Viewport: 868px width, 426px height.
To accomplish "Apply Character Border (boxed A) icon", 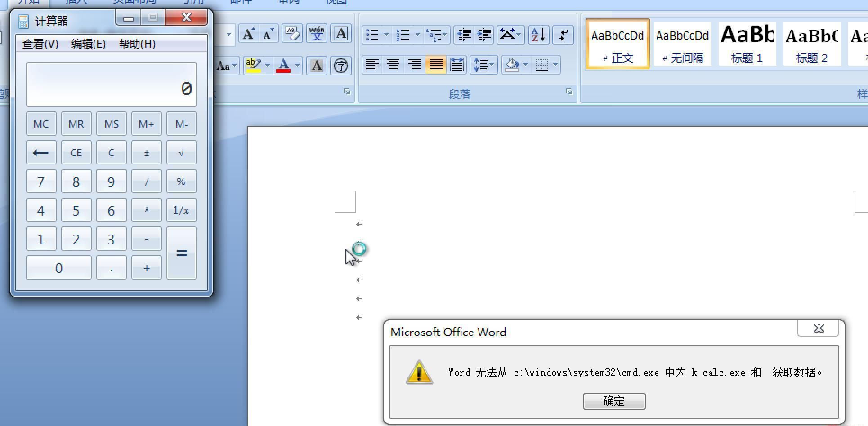I will coord(341,34).
